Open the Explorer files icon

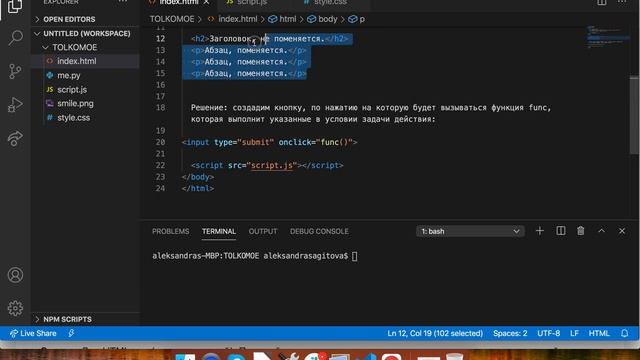(16, 6)
